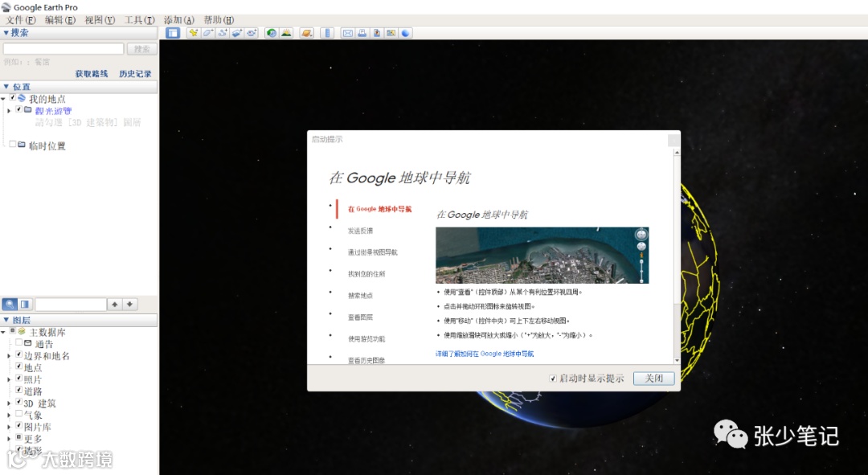Click the search text input field
The height and width of the screenshot is (475, 868).
(x=63, y=49)
